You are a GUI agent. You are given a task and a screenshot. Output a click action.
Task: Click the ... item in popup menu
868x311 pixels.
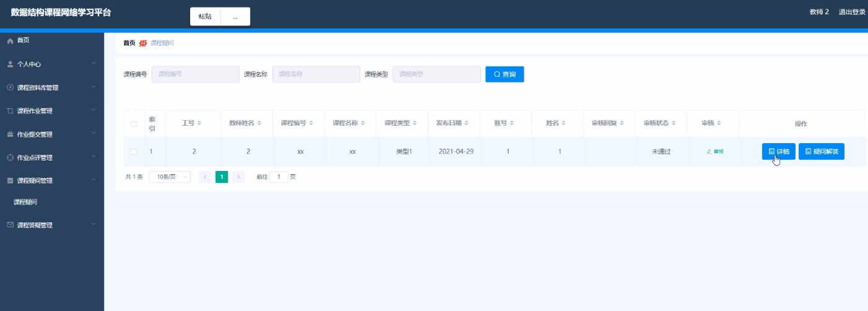tap(235, 17)
